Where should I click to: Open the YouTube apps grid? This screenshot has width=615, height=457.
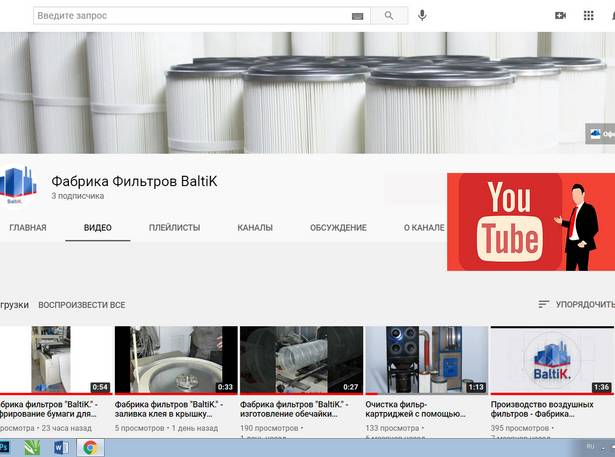click(588, 15)
